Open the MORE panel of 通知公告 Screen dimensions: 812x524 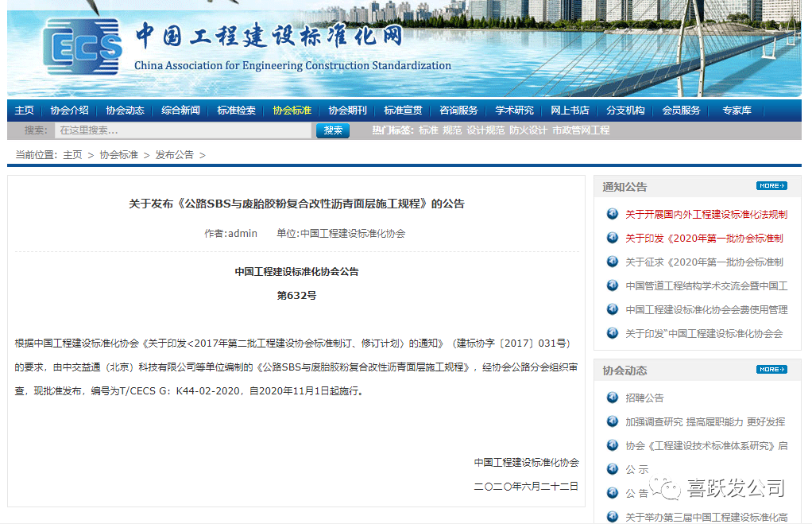tap(771, 185)
